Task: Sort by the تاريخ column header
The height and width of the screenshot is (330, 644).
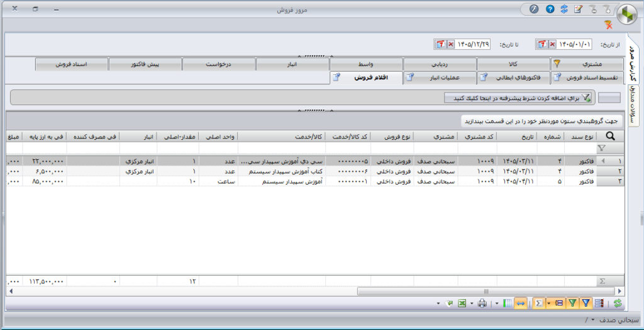Action: (517, 137)
